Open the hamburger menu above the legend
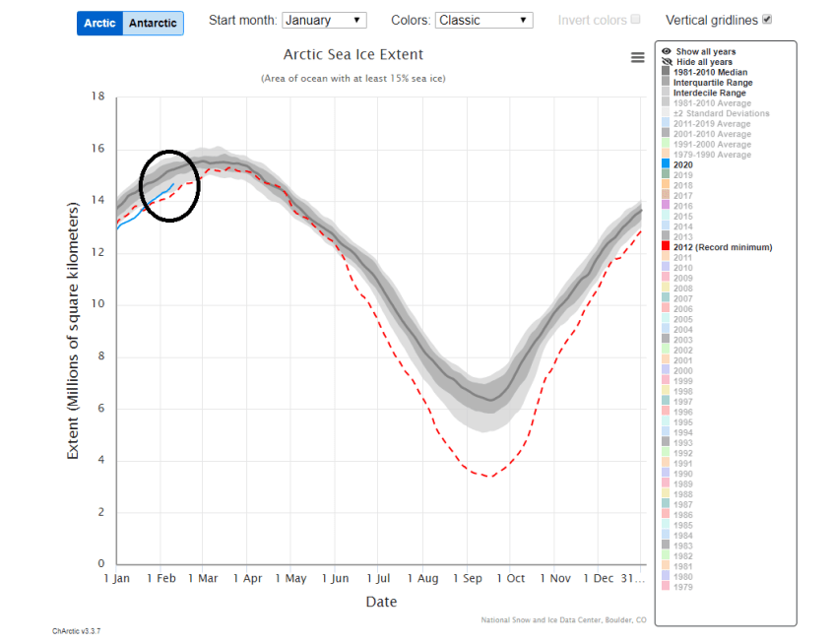 638,57
